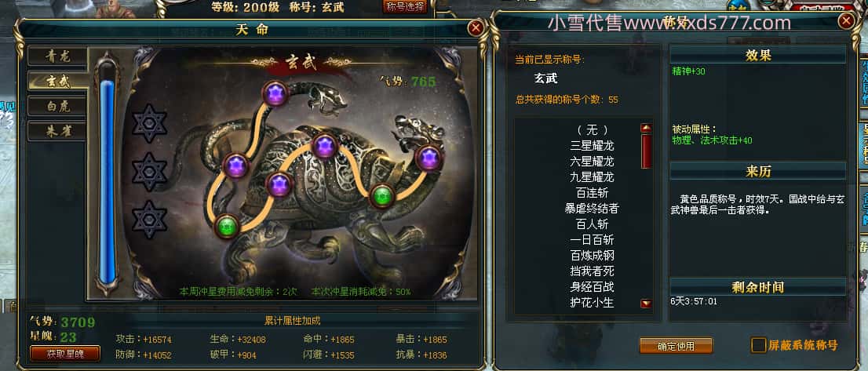Click the green star orb at lower left
The width and height of the screenshot is (868, 371).
pos(227,226)
